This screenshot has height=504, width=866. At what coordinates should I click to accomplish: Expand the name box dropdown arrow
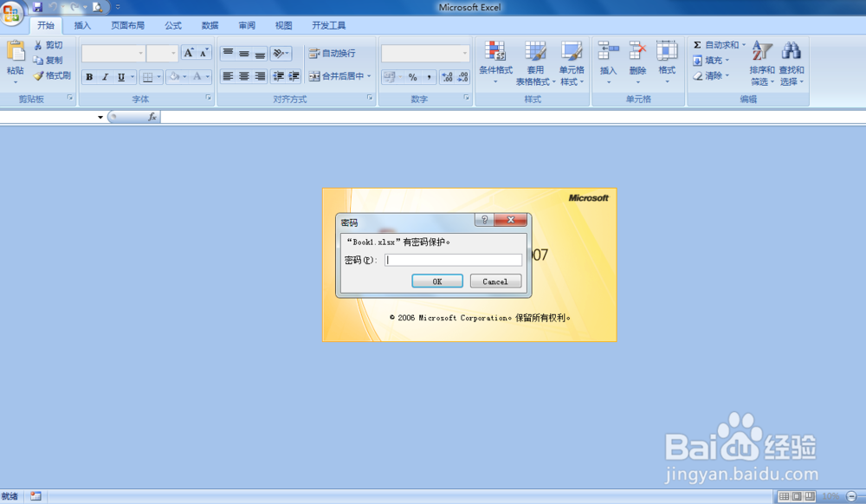[x=100, y=117]
